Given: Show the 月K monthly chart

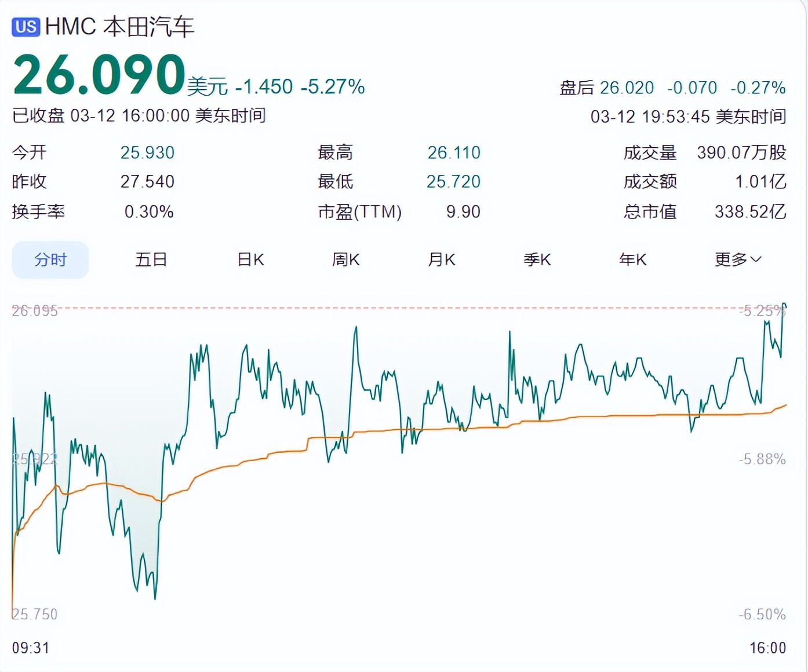Looking at the screenshot, I should click(x=442, y=260).
